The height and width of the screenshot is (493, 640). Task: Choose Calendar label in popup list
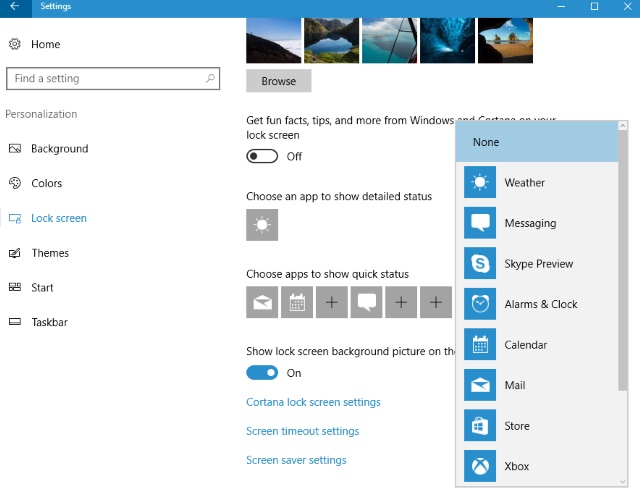pos(525,345)
